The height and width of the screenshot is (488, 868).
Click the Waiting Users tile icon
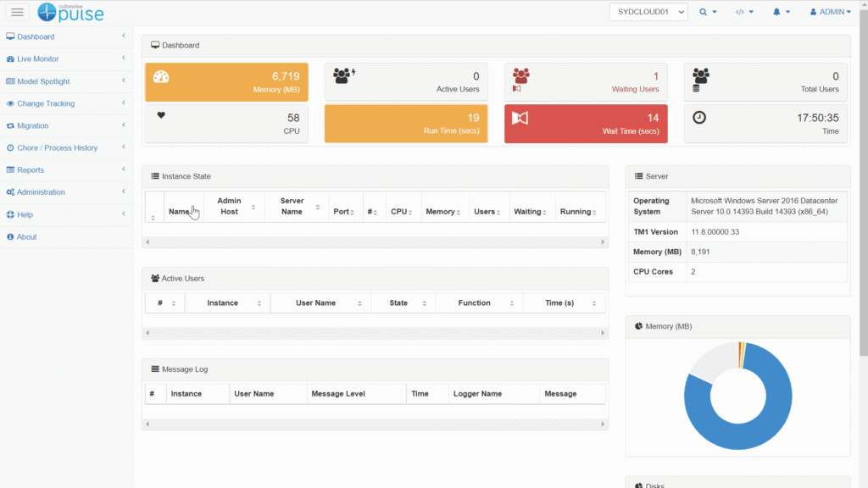(520, 77)
